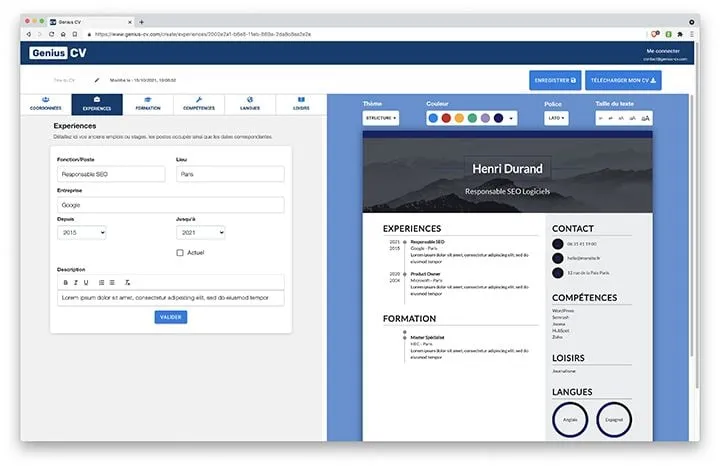Image resolution: width=720 pixels, height=468 pixels.
Task: Select the Genius CV browser tab
Action: 90,22
